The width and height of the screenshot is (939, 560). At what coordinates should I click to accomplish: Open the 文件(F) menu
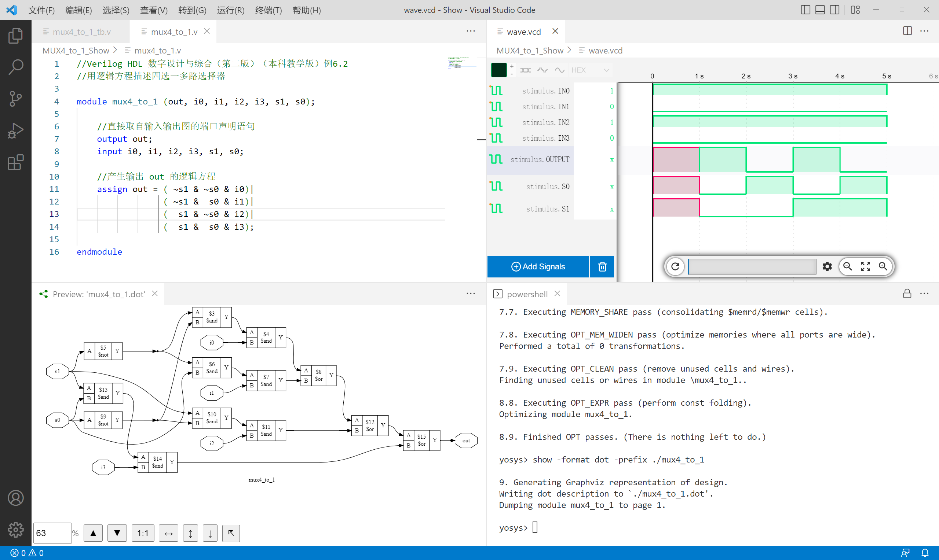click(x=41, y=10)
